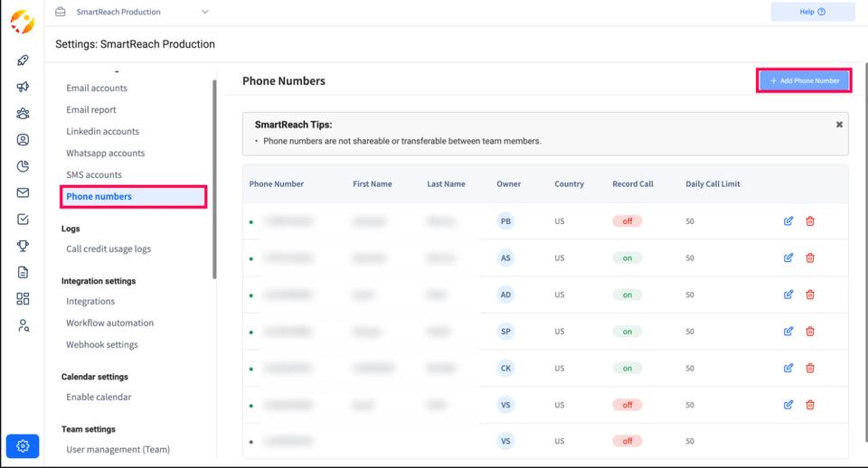Click the AS owner avatar
This screenshot has height=468, width=868.
tap(505, 257)
